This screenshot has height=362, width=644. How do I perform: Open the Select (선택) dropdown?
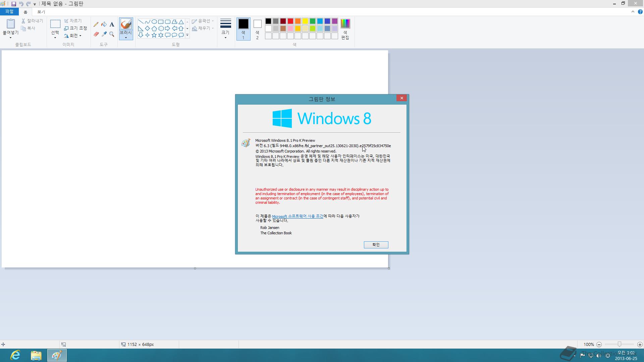55,37
